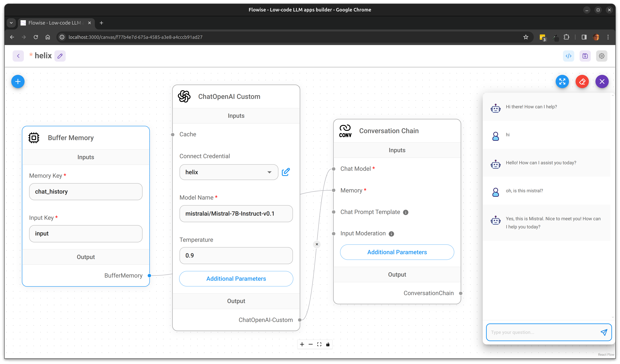Image resolution: width=620 pixels, height=364 pixels.
Task: Go to browser home page
Action: pos(48,37)
